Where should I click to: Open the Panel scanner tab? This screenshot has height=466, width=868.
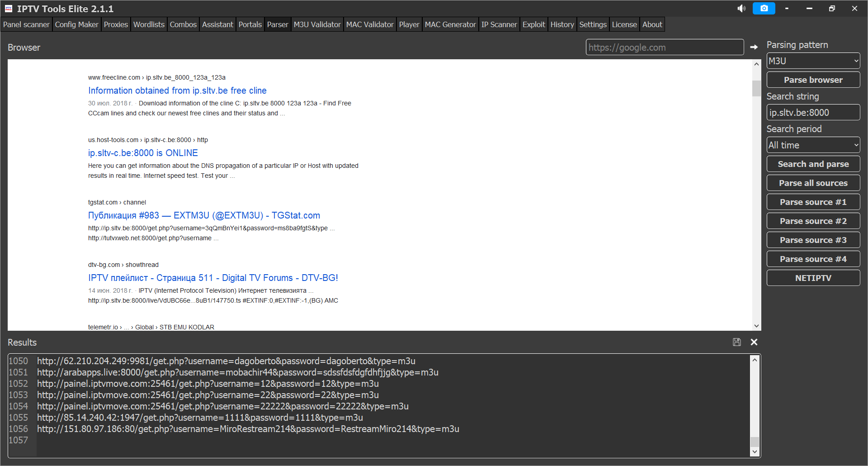[26, 24]
